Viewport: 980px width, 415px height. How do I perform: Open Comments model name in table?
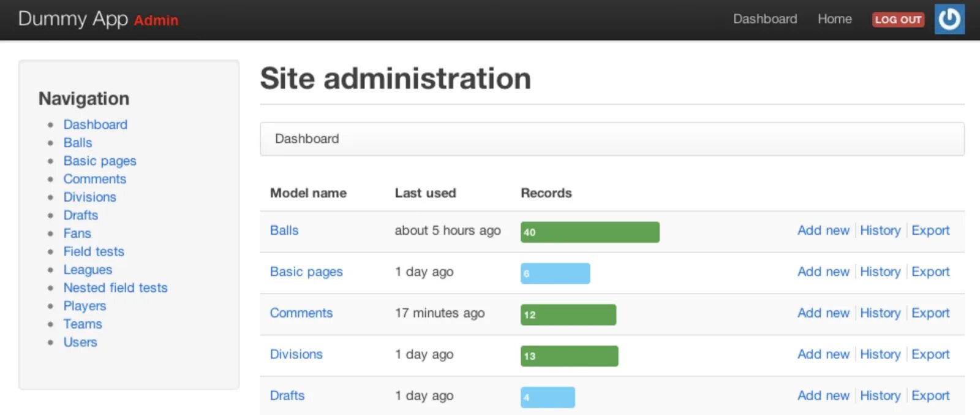pyautogui.click(x=301, y=313)
